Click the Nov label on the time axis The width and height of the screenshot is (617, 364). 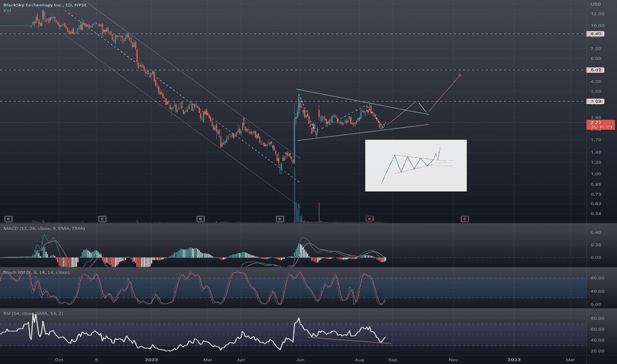coord(453,359)
